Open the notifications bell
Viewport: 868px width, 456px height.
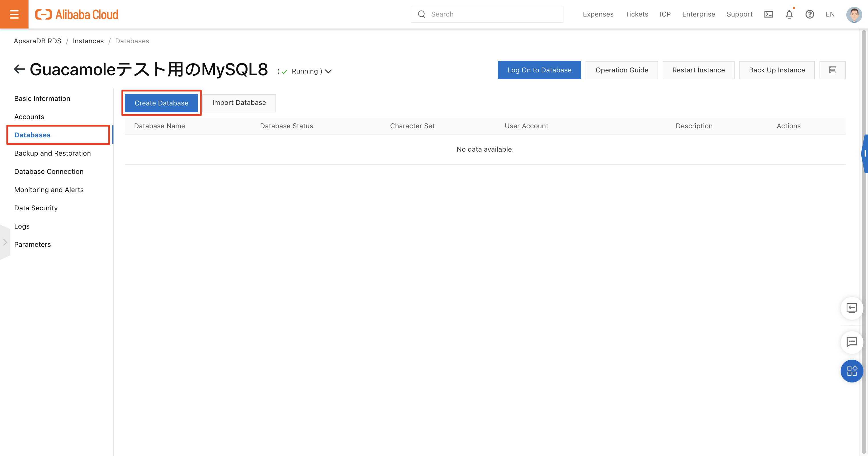(x=789, y=14)
